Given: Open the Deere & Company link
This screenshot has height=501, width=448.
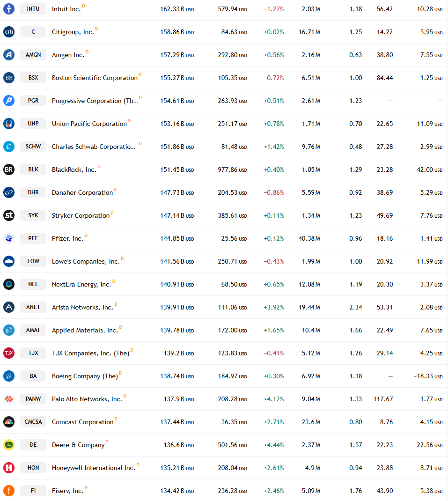Looking at the screenshot, I should [x=78, y=445].
